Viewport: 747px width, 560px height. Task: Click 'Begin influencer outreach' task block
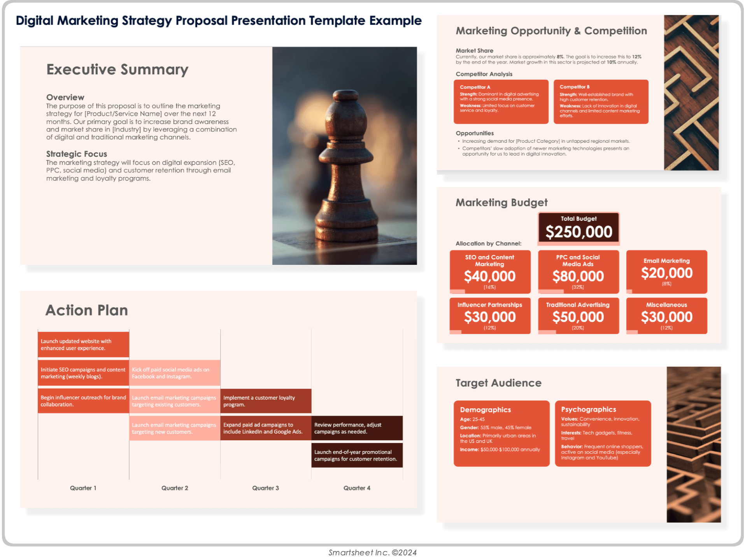pyautogui.click(x=83, y=401)
